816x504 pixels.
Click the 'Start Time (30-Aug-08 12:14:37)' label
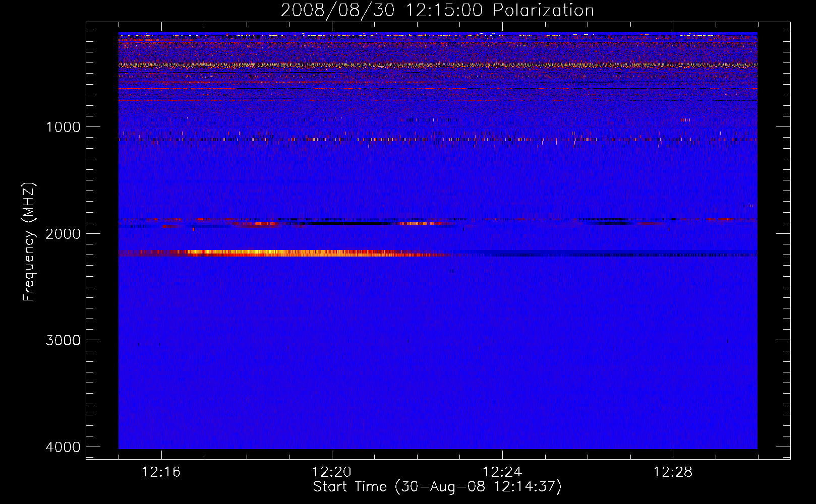pyautogui.click(x=437, y=487)
